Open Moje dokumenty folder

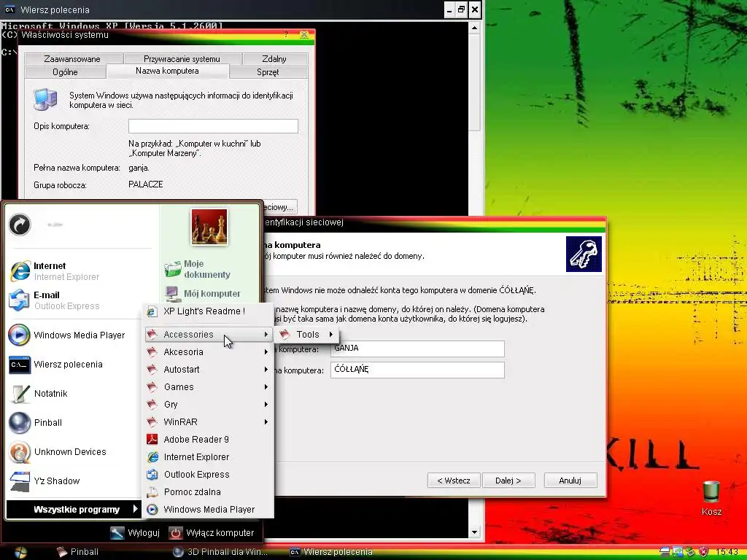(197, 269)
